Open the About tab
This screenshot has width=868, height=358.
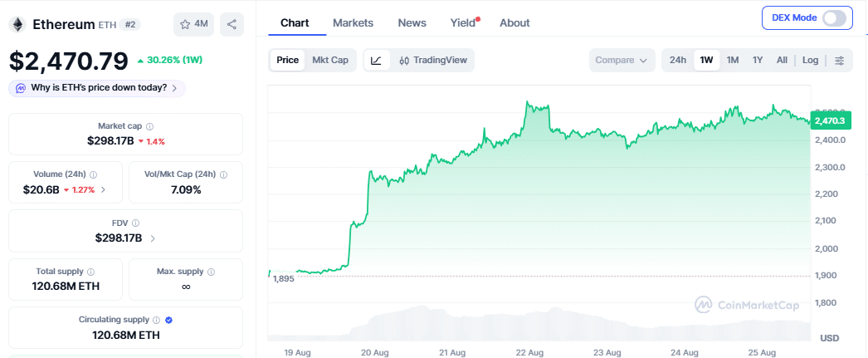point(514,22)
